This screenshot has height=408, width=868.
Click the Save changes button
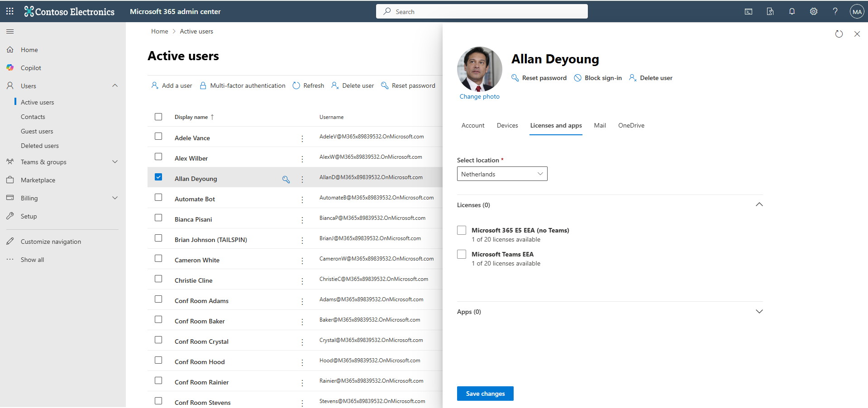485,394
